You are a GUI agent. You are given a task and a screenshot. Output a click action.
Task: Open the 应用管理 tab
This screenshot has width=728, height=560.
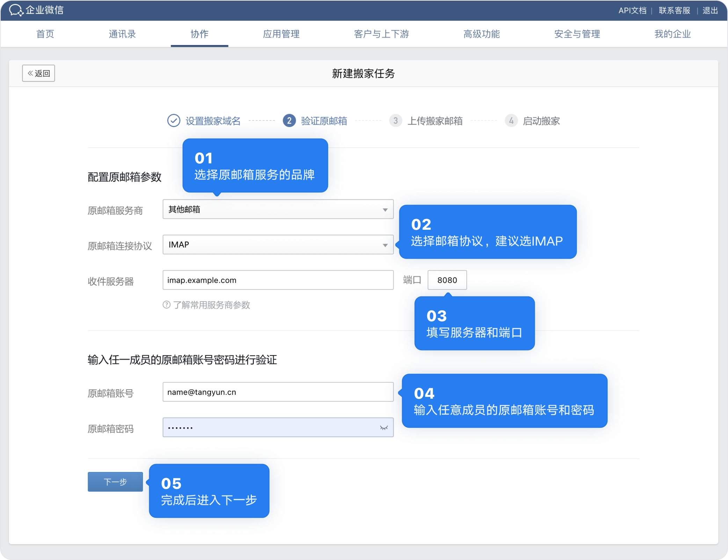point(281,34)
